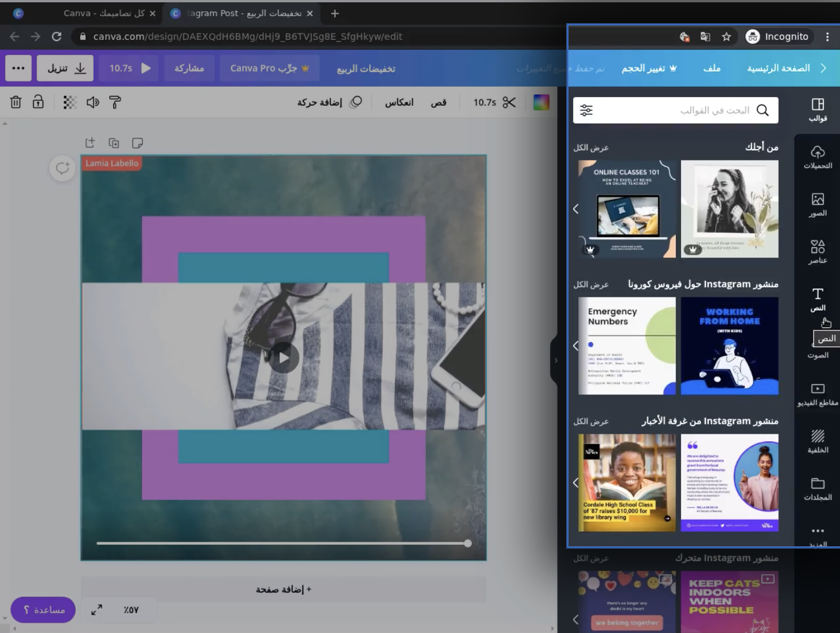
Task: Click the duplicate page icon above canvas
Action: coord(114,143)
